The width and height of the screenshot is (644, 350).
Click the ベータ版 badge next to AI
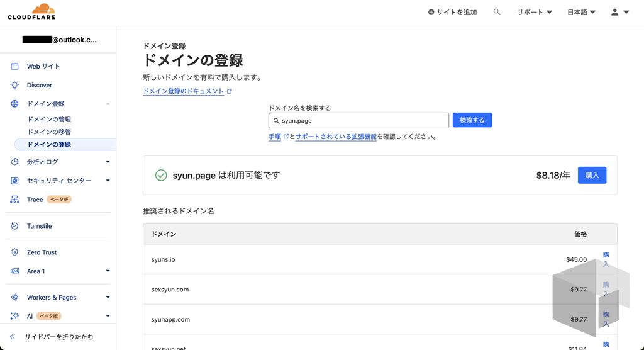point(49,316)
